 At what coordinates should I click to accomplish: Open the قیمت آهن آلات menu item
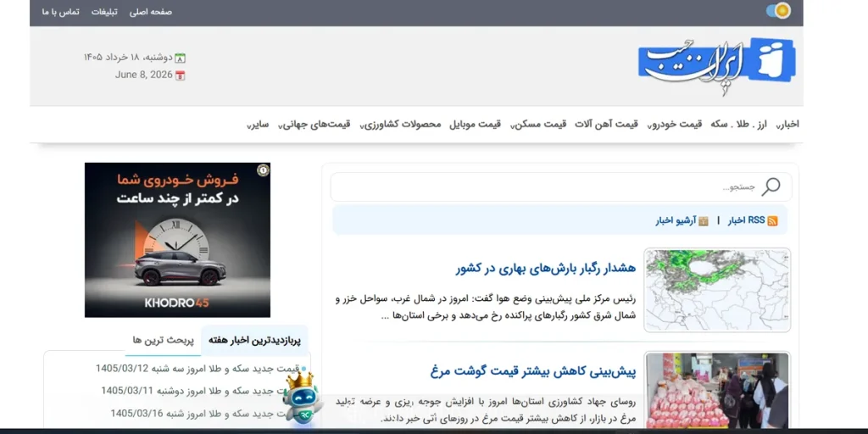[606, 124]
